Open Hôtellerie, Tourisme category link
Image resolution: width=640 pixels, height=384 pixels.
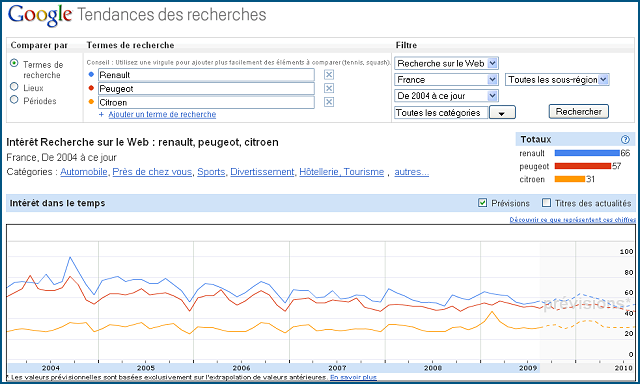[x=342, y=172]
